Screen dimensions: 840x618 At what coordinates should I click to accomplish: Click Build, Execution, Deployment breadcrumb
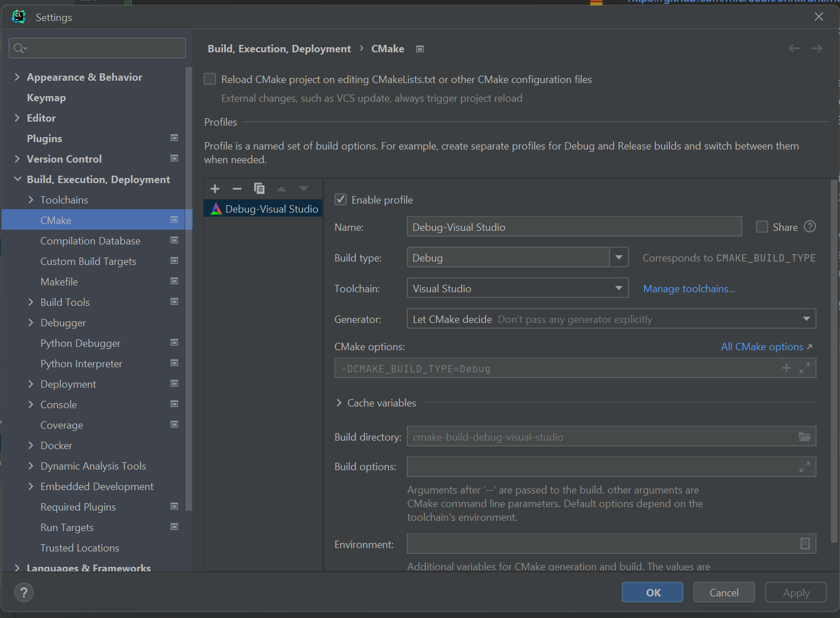279,48
